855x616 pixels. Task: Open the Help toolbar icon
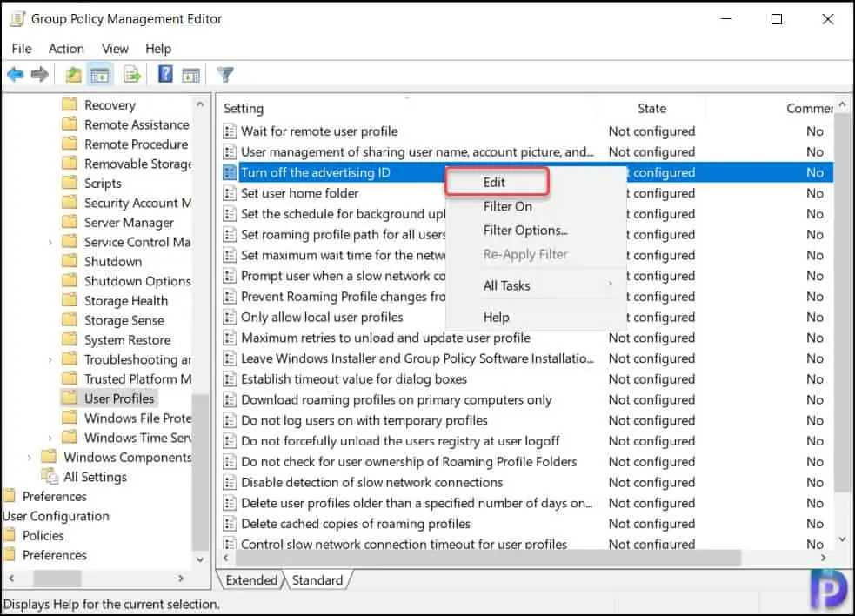pyautogui.click(x=165, y=74)
